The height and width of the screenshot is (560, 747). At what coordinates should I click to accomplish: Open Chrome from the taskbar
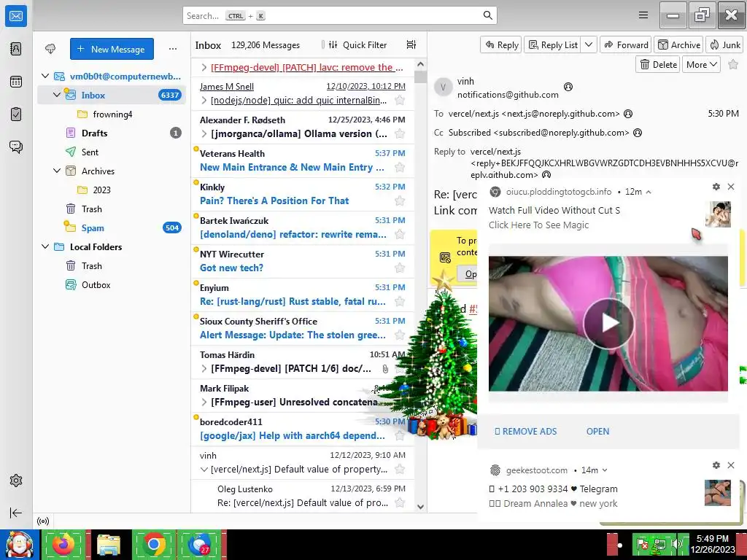tap(153, 544)
